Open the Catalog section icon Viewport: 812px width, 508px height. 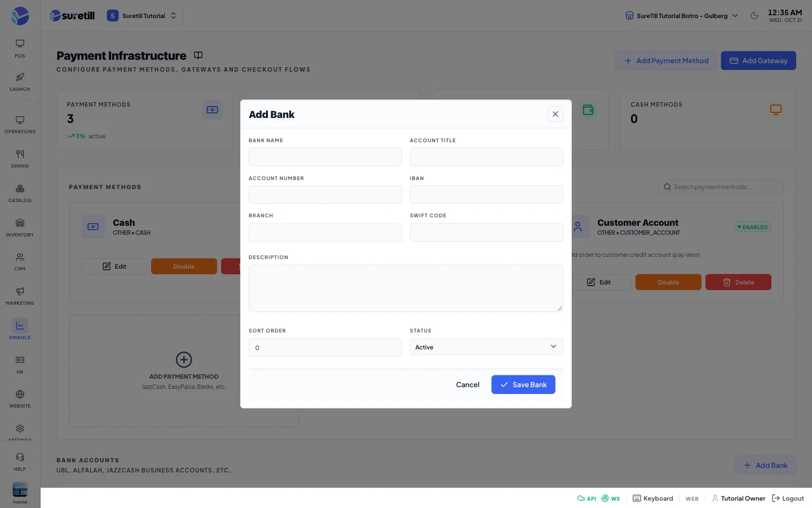coord(20,189)
